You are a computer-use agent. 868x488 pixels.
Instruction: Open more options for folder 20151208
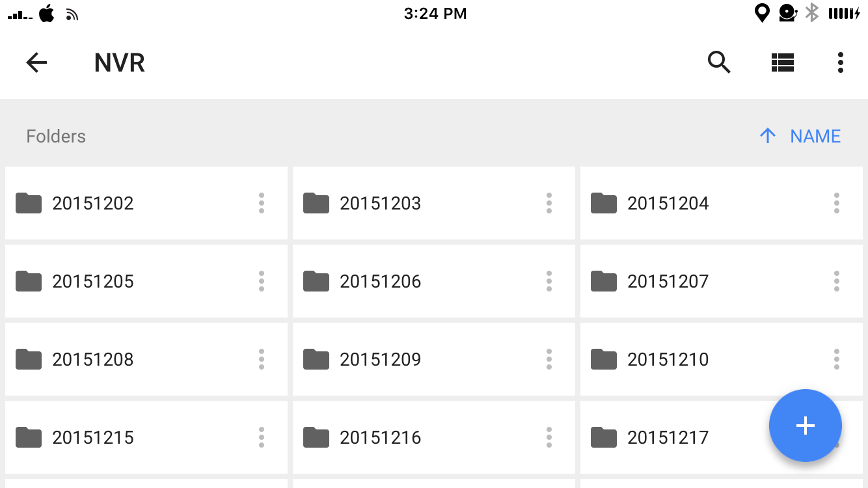click(262, 359)
